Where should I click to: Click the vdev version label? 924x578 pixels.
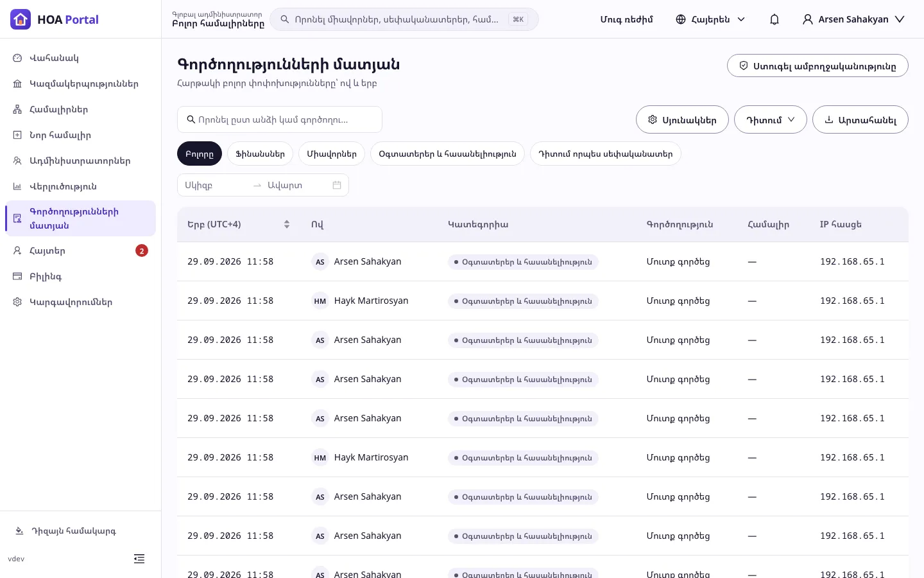[16, 559]
